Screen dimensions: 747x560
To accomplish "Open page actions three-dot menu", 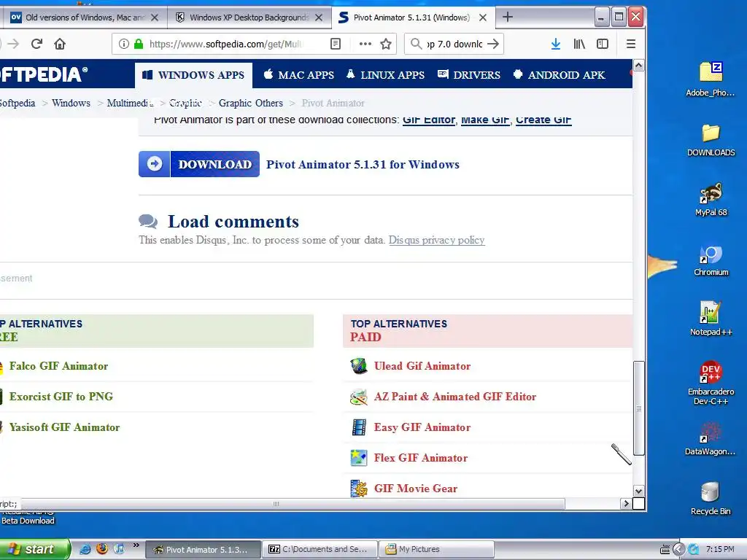I will (x=365, y=44).
